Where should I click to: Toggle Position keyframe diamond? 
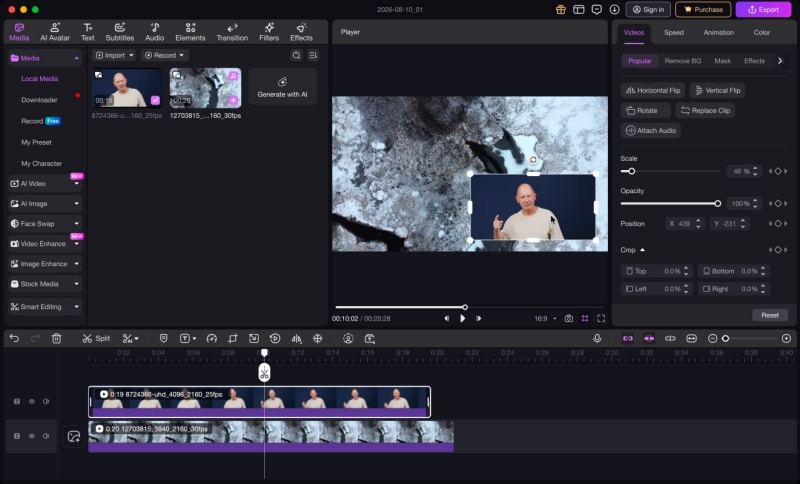778,223
